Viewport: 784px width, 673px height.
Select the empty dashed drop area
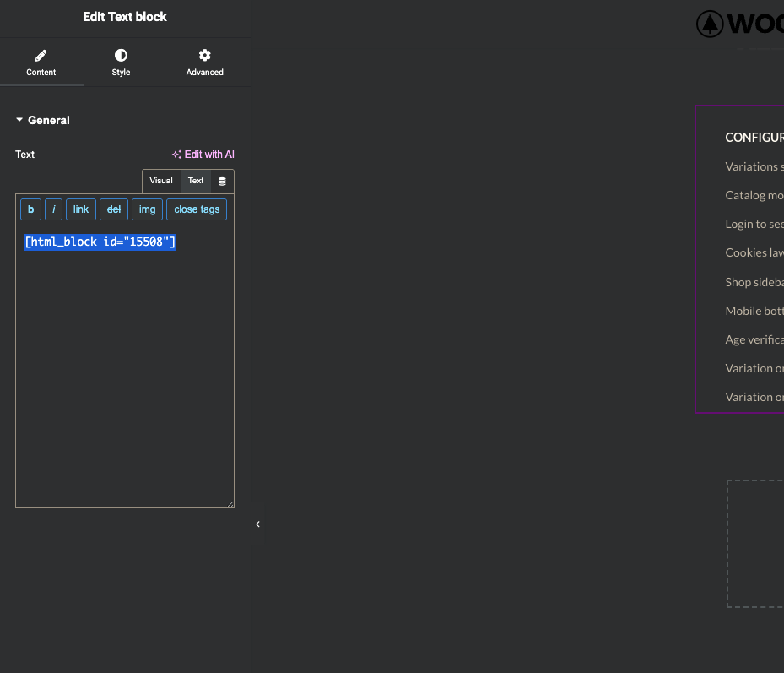click(x=755, y=544)
